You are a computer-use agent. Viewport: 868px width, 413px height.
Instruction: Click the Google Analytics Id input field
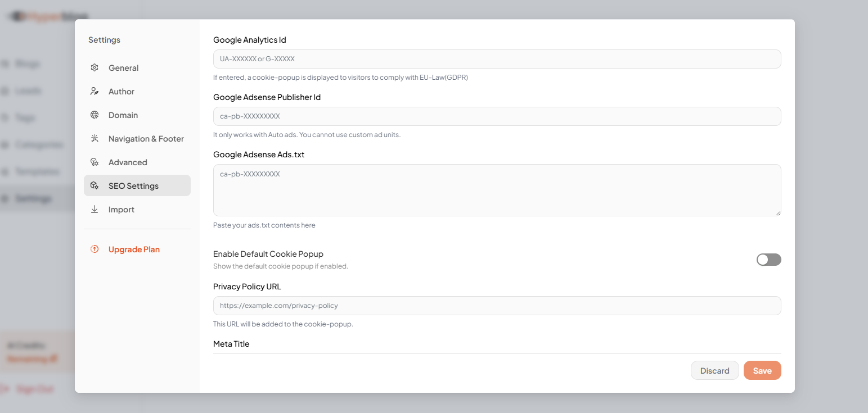click(x=496, y=58)
